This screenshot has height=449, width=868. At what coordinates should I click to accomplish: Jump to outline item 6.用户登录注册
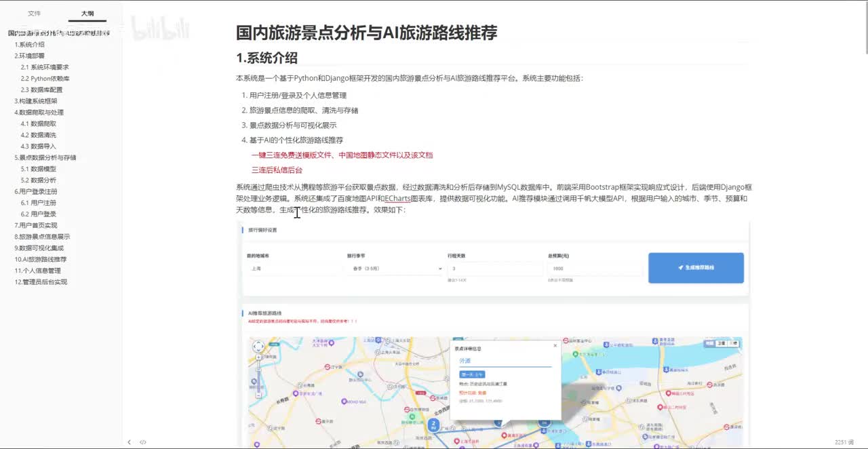pyautogui.click(x=36, y=191)
